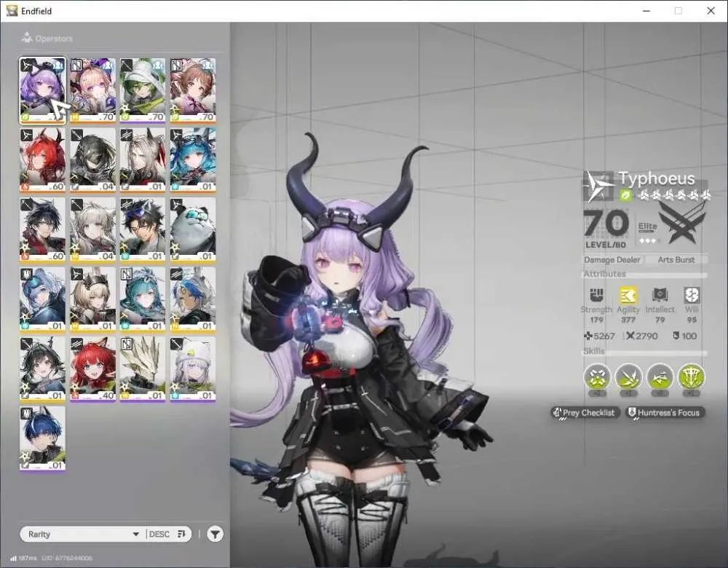Click the Arts Burst tag
This screenshot has height=568, width=728.
676,260
